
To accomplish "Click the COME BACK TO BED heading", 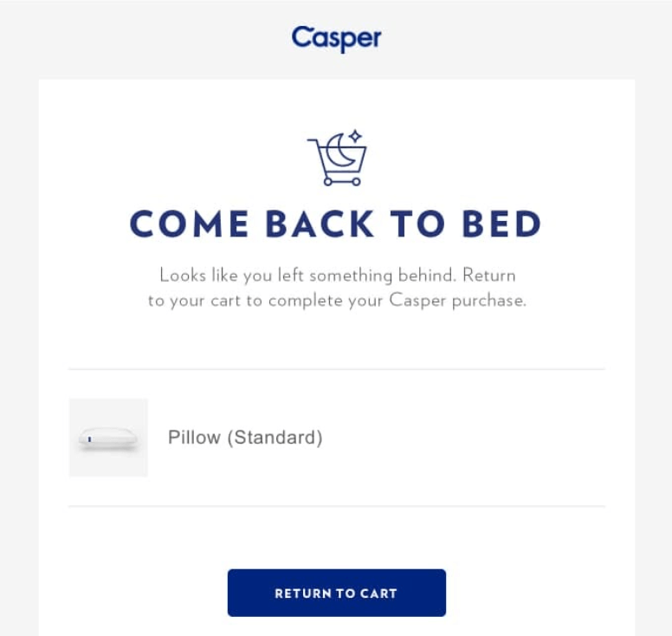I will pos(336,224).
